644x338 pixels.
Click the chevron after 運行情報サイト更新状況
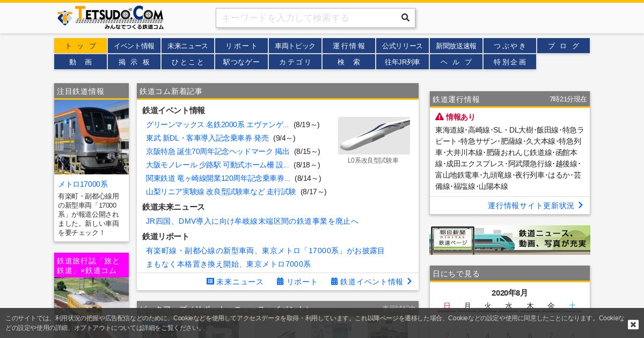click(x=581, y=205)
